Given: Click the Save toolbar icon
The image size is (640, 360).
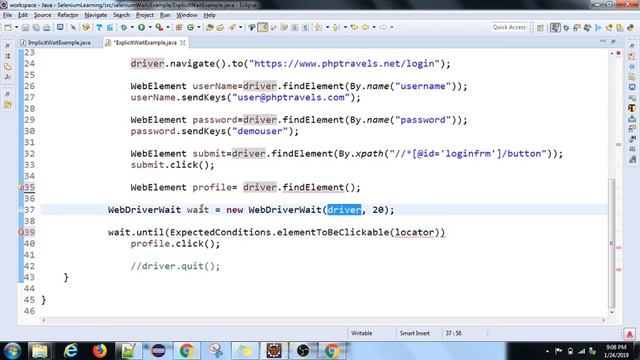Looking at the screenshot, I should [25, 27].
